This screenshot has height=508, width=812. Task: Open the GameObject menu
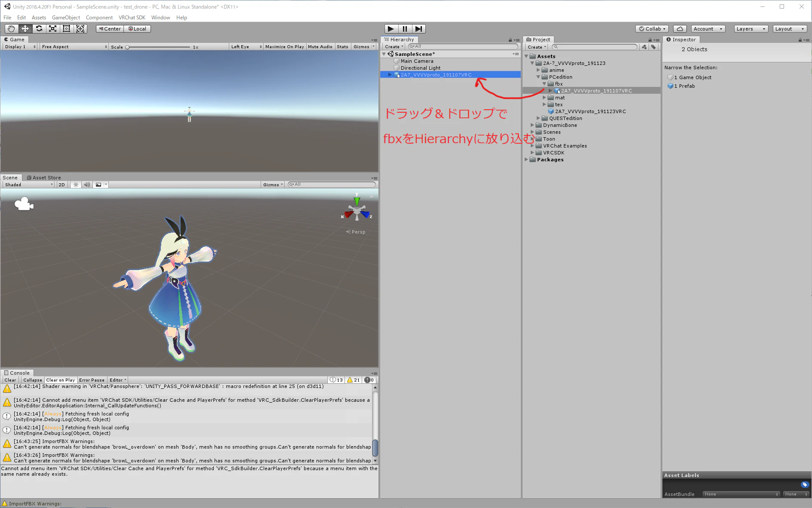click(x=66, y=18)
